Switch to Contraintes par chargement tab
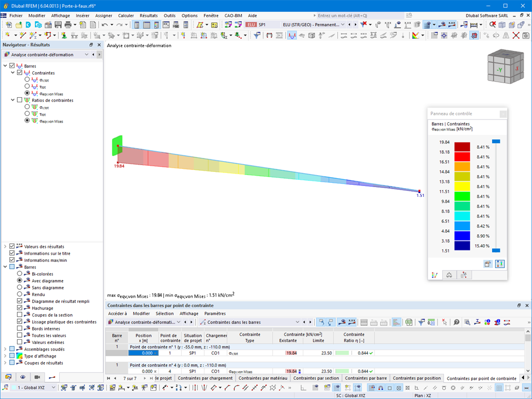This screenshot has width=532, height=399. click(205, 378)
